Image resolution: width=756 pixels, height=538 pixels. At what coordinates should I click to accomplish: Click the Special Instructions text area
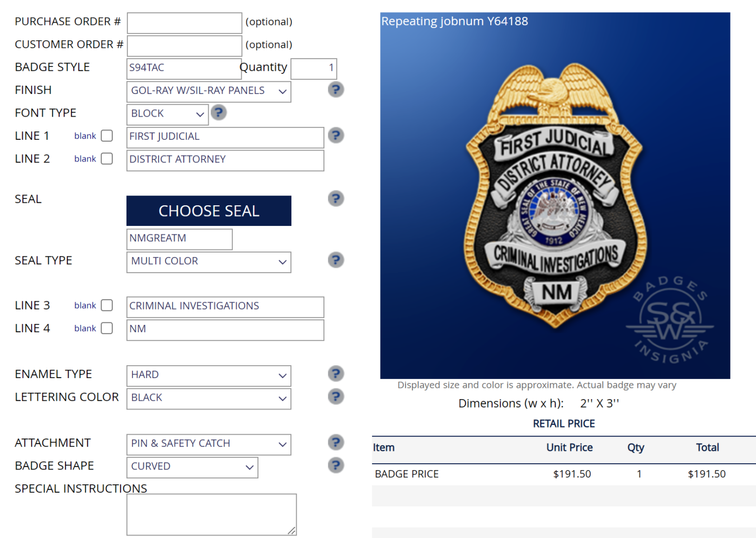click(212, 514)
